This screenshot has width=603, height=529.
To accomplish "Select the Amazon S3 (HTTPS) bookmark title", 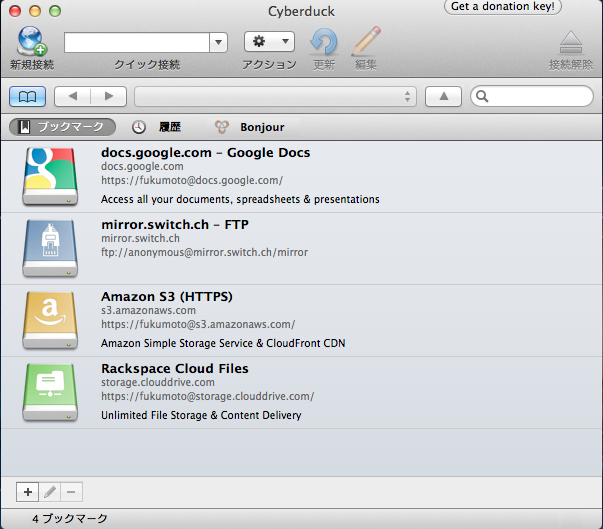I will [167, 296].
